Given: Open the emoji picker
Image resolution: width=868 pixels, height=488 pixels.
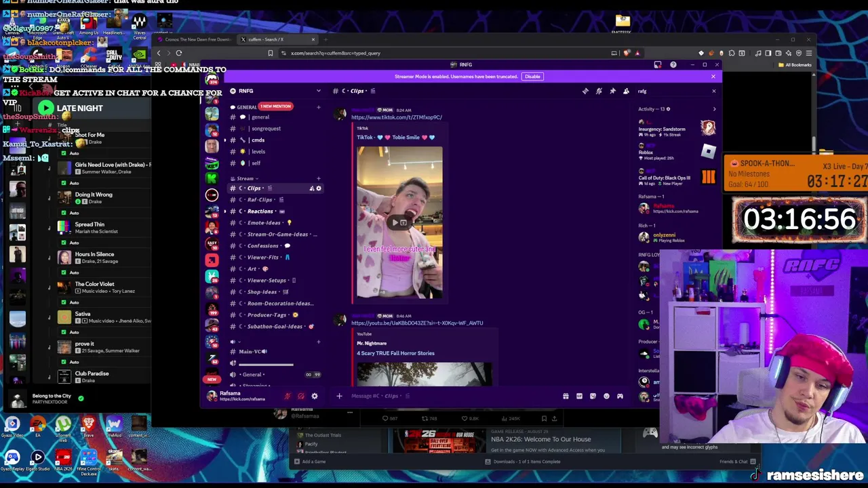Looking at the screenshot, I should (606, 396).
